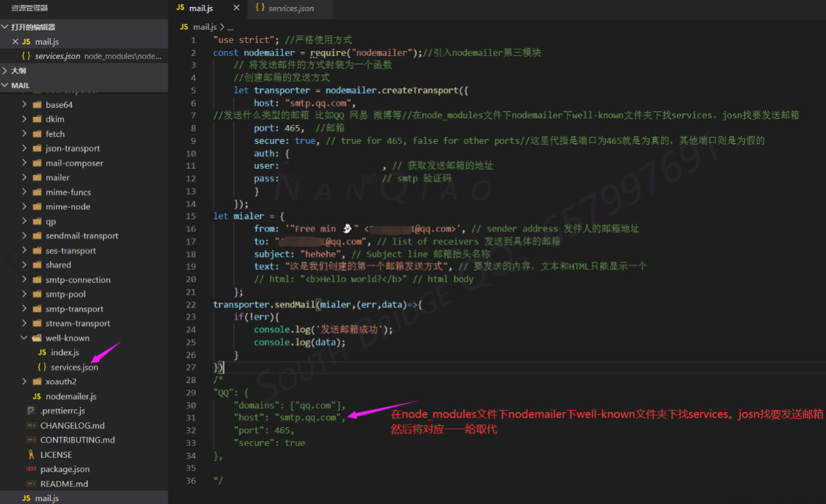This screenshot has height=504, width=826.
Task: Click the smtp-pool folder icon
Action: point(37,294)
